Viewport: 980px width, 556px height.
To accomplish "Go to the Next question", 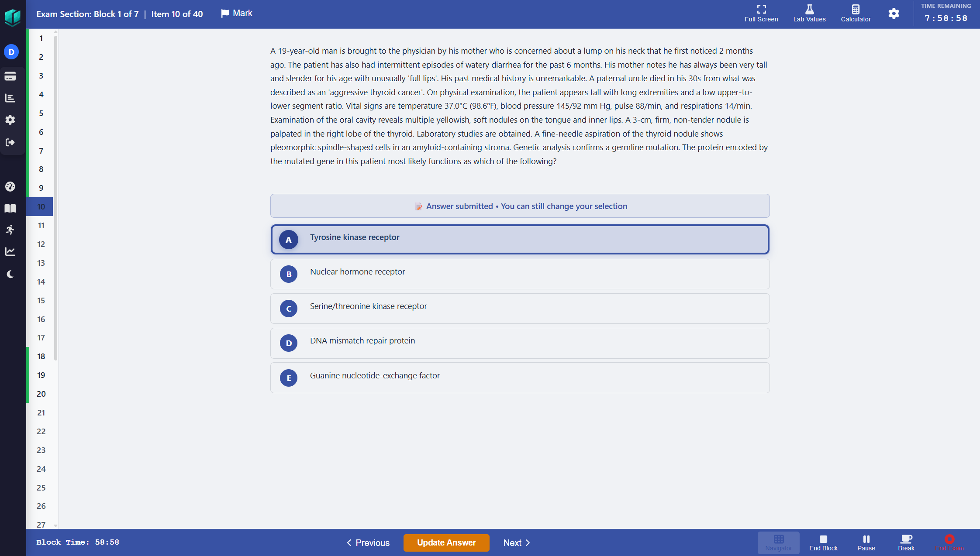I will click(517, 543).
